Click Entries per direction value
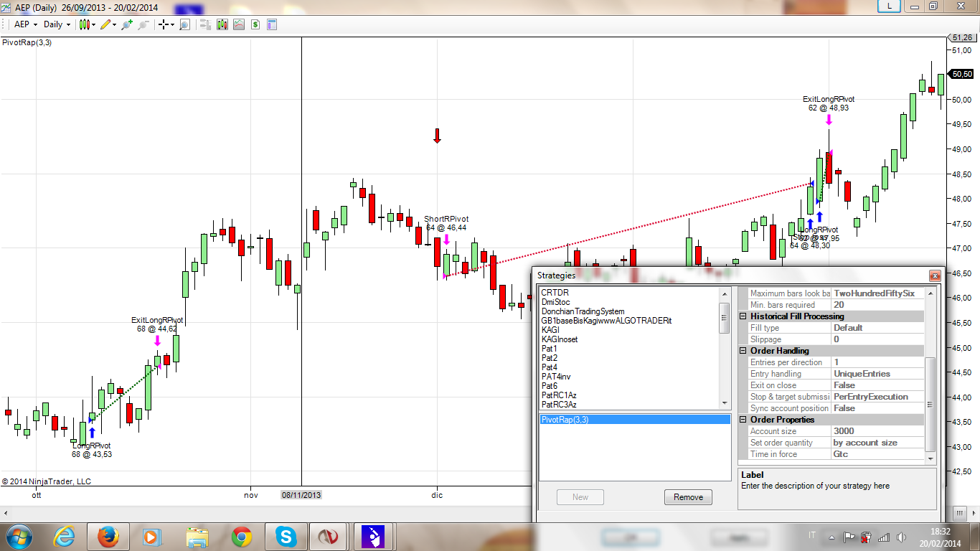 tap(877, 362)
